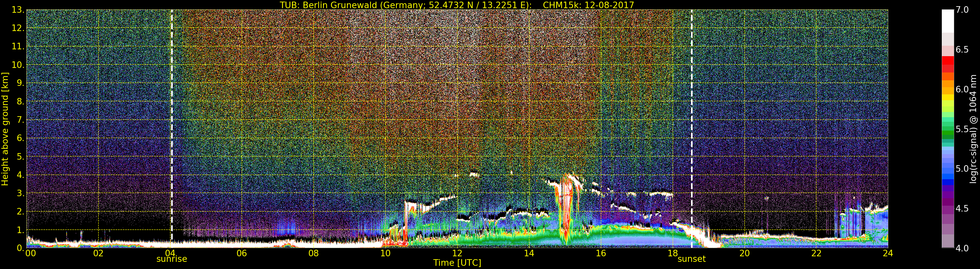The height and width of the screenshot is (269, 980).
Task: Click height-axis tick label '2.'
Action: 21,211
